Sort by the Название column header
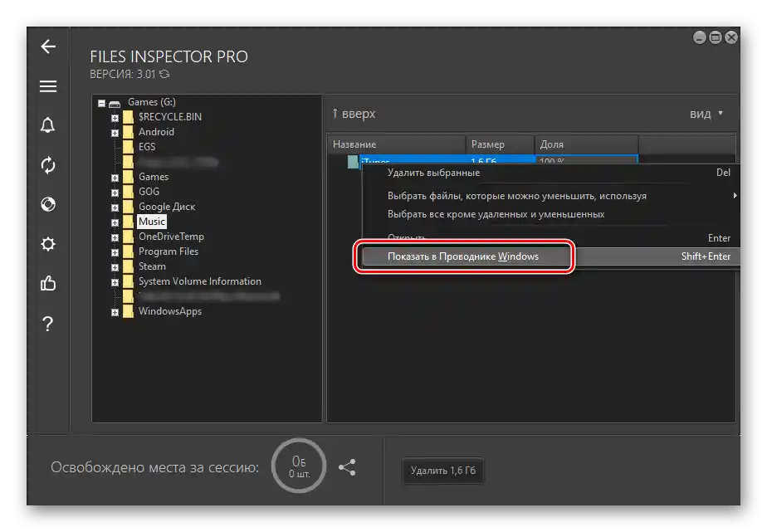This screenshot has width=767, height=532. coord(396,144)
